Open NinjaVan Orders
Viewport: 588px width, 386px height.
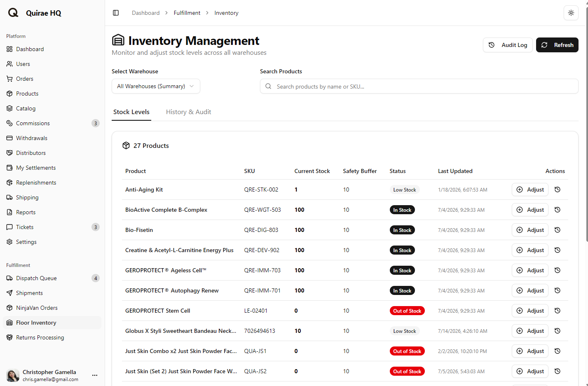[52, 308]
